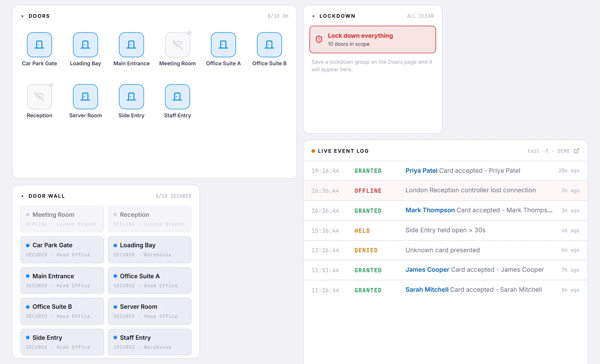
Task: Collapse the Lockdown panel triangle
Action: coord(313,16)
